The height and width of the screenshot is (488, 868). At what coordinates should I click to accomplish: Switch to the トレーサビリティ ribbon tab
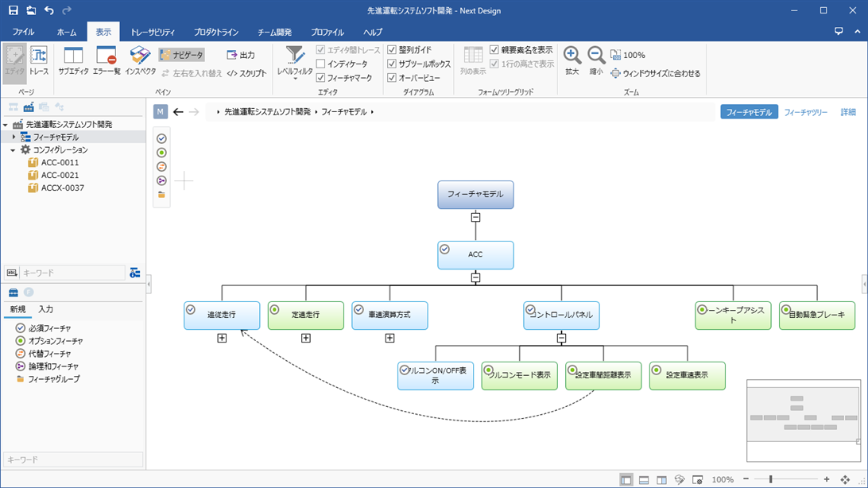click(153, 33)
